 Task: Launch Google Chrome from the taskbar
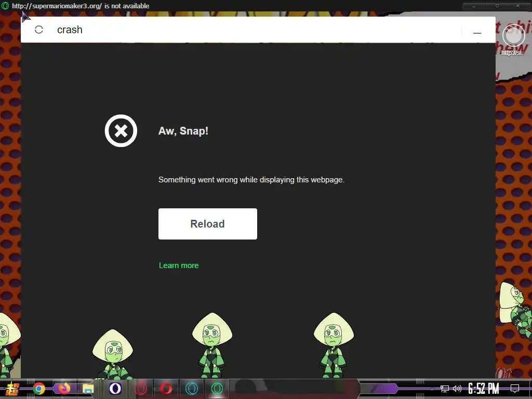(x=39, y=389)
